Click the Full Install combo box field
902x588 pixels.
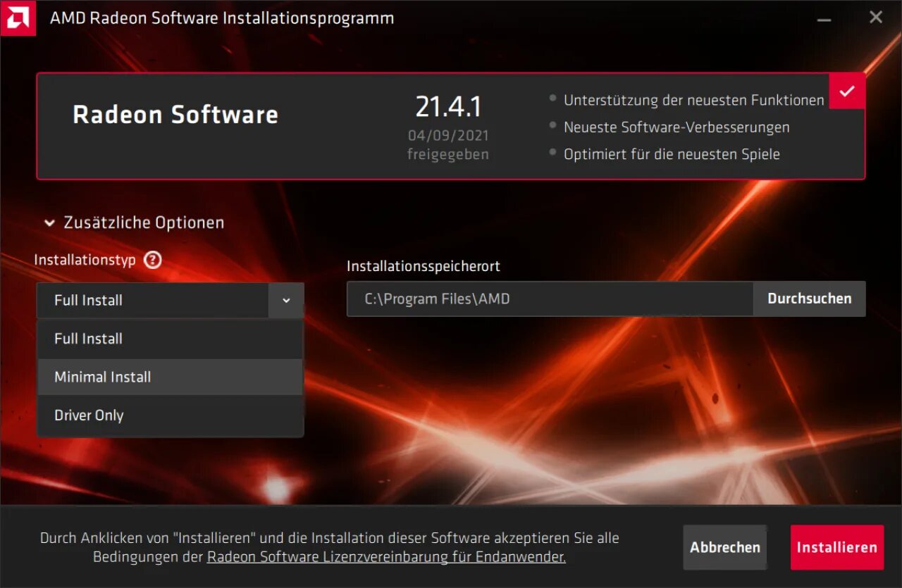point(170,300)
